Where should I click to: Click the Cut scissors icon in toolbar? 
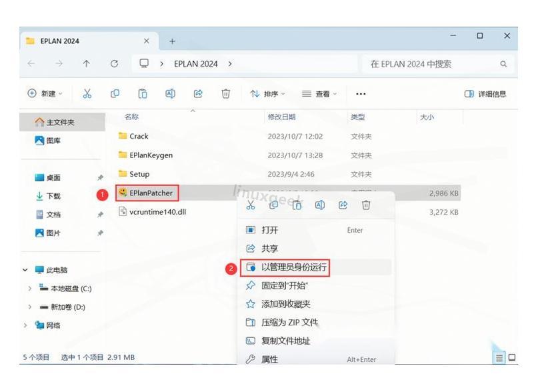(x=87, y=94)
